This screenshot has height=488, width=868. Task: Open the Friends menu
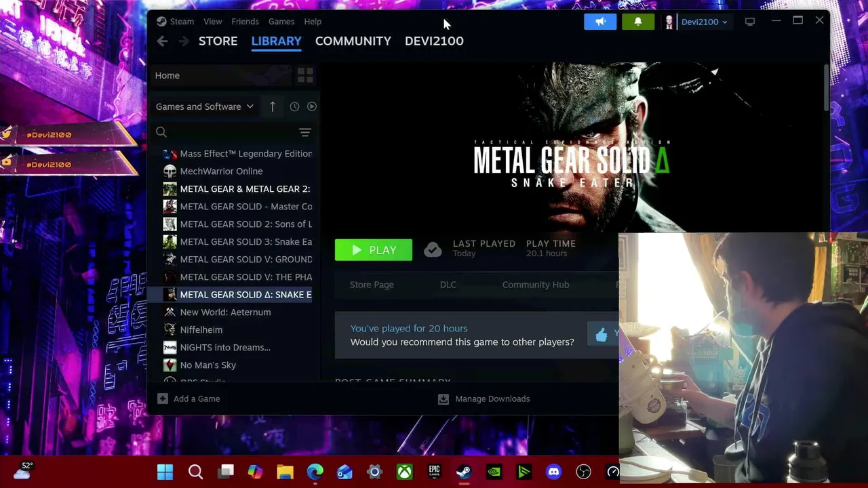click(245, 22)
